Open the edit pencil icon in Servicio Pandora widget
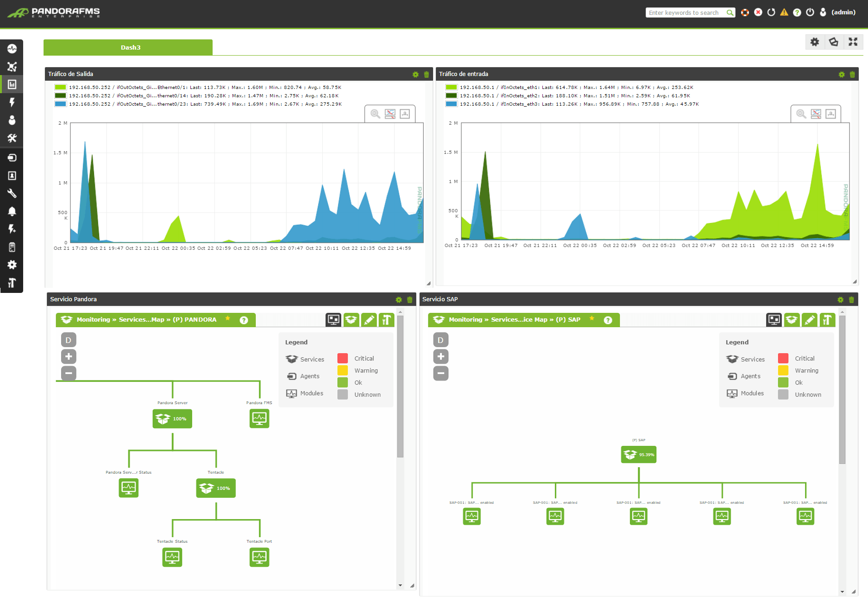868x609 pixels. (369, 319)
